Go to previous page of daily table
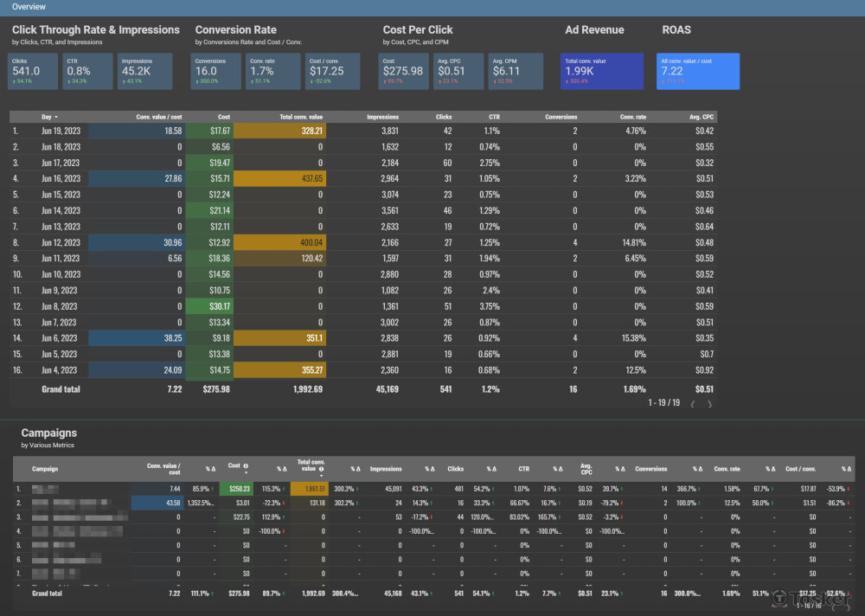865x616 pixels. tap(690, 403)
